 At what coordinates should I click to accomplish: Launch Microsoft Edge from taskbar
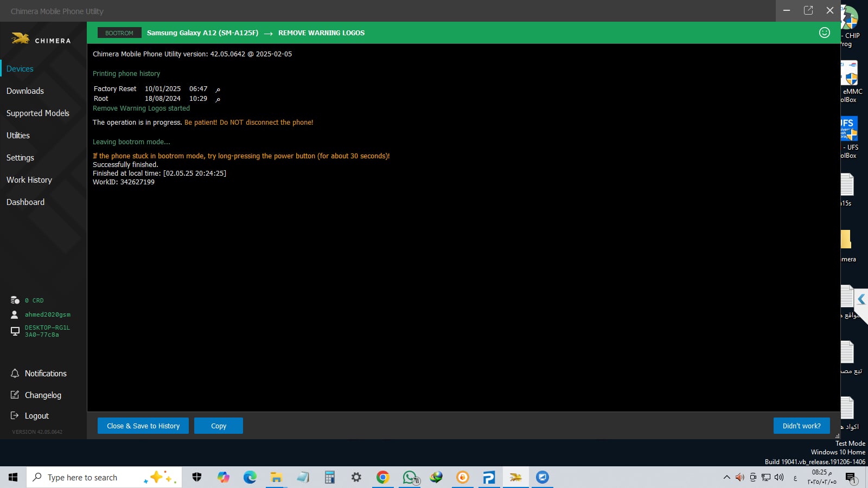[x=250, y=477]
